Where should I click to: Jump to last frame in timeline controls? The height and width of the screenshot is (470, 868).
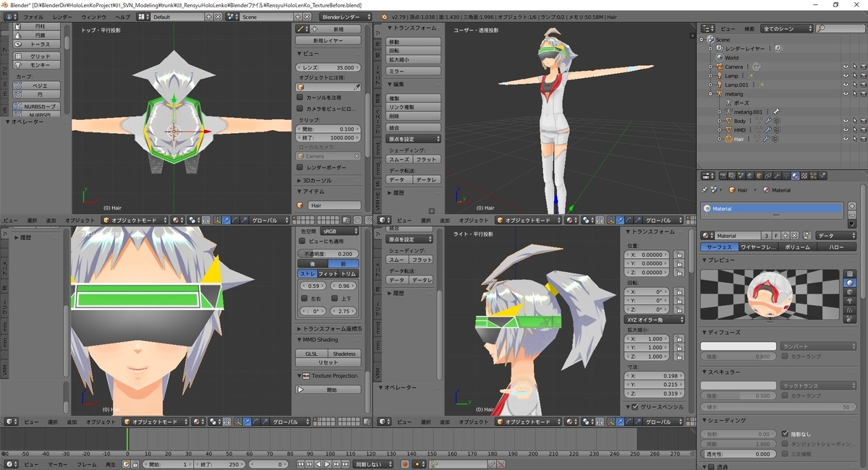coord(344,464)
